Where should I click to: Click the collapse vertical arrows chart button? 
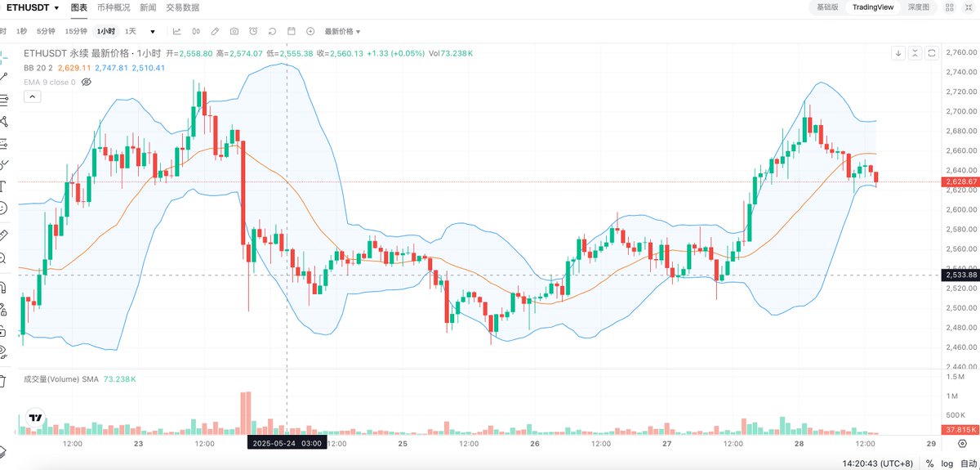(x=915, y=53)
